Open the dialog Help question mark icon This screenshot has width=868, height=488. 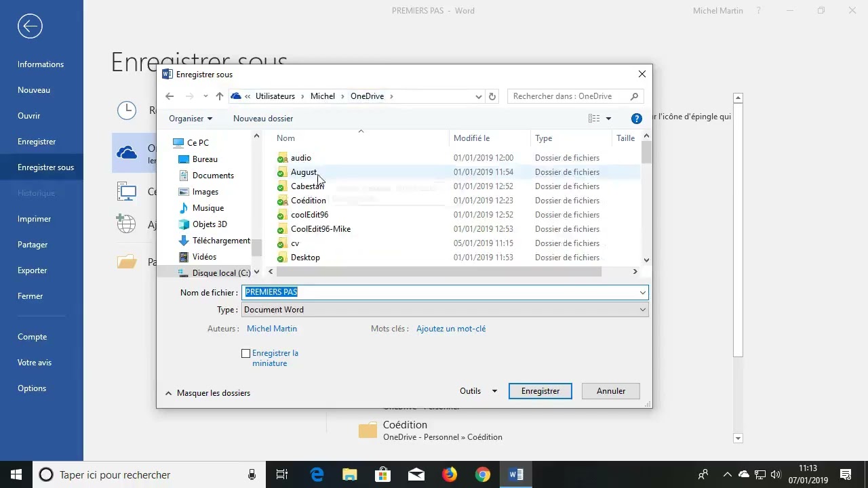click(636, 119)
